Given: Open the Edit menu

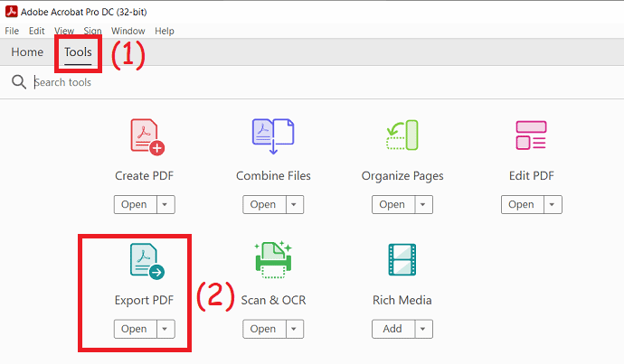Looking at the screenshot, I should tap(36, 31).
